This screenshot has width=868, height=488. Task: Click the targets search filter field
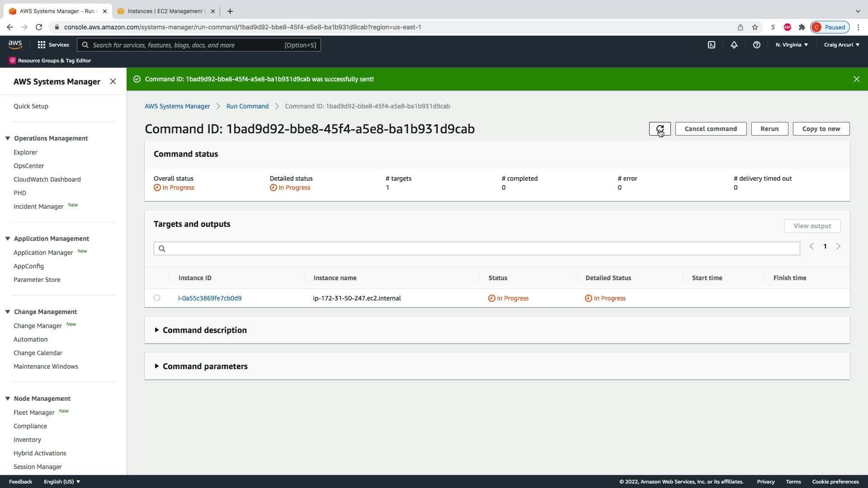[477, 249]
